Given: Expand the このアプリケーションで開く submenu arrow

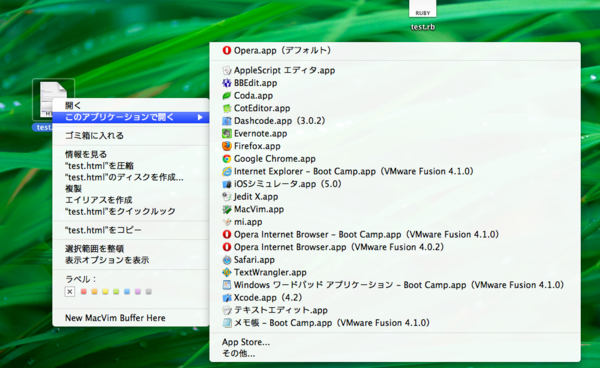Looking at the screenshot, I should 200,117.
